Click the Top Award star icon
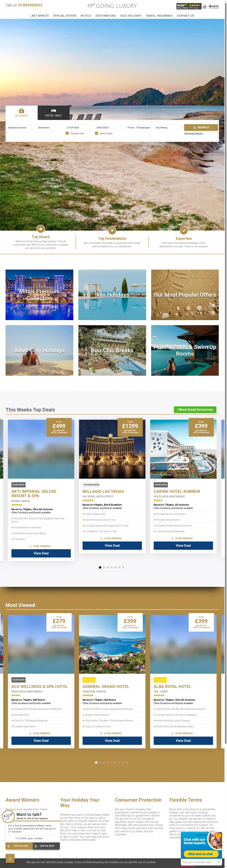The width and height of the screenshot is (227, 868). [41, 229]
